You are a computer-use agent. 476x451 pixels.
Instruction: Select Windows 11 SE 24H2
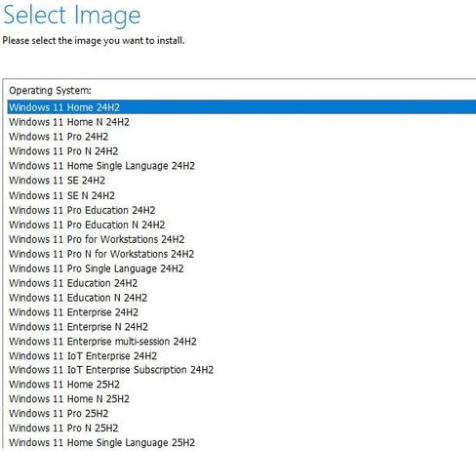point(57,181)
